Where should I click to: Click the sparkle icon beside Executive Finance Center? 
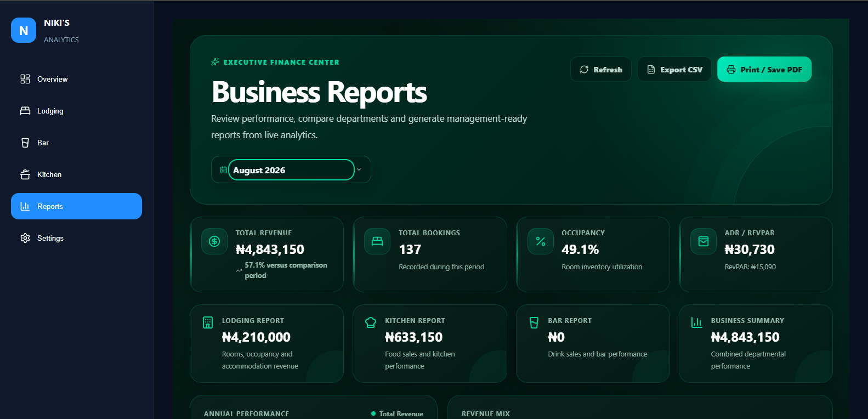click(215, 62)
